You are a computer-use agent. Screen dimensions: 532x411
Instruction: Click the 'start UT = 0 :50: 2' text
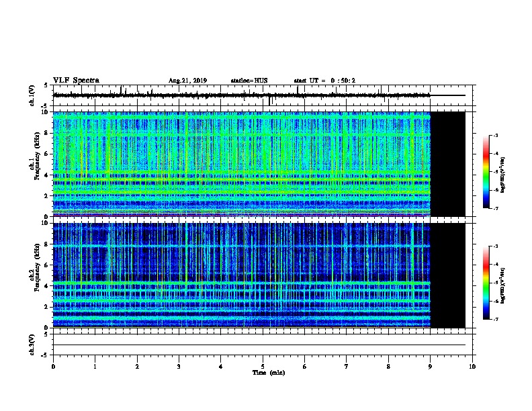point(324,81)
